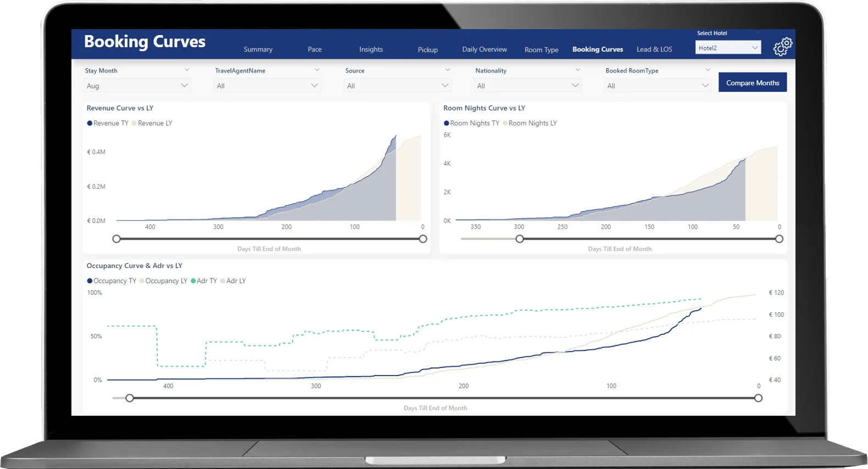Click the Room Nights TY legend dot
Image resolution: width=868 pixels, height=469 pixels.
447,123
